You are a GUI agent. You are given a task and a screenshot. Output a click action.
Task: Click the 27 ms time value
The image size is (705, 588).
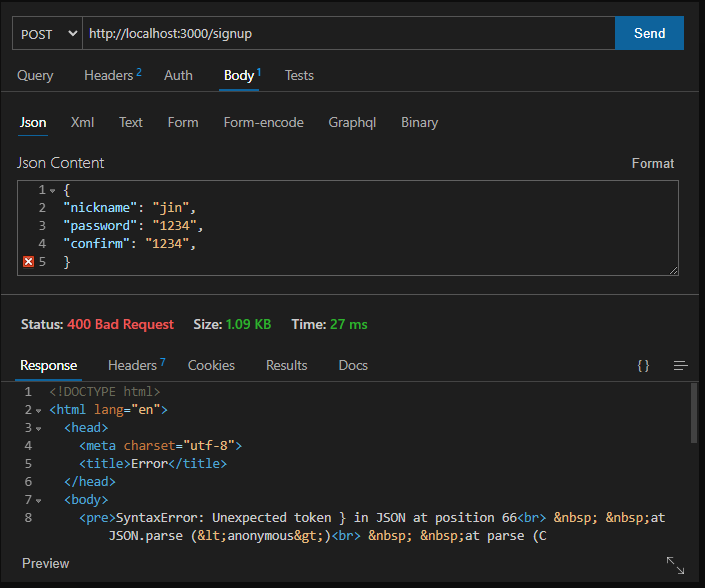click(348, 324)
